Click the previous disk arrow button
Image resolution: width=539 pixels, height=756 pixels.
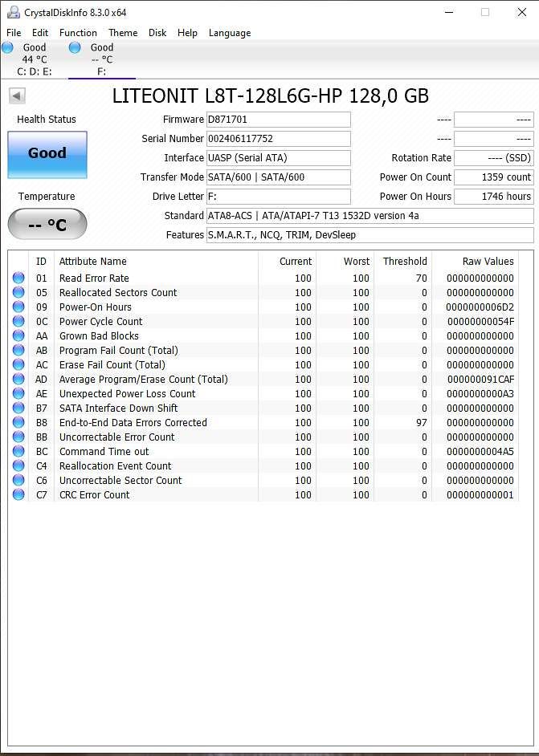point(17,96)
